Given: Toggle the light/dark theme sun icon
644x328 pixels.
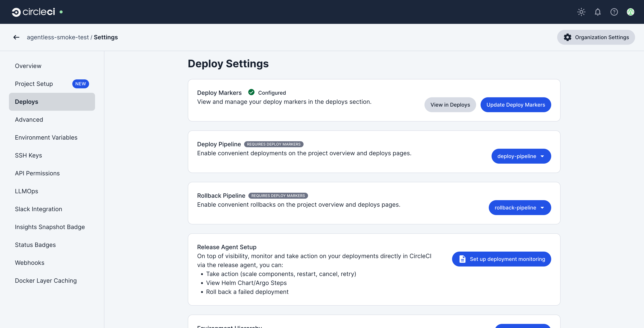Looking at the screenshot, I should 581,12.
